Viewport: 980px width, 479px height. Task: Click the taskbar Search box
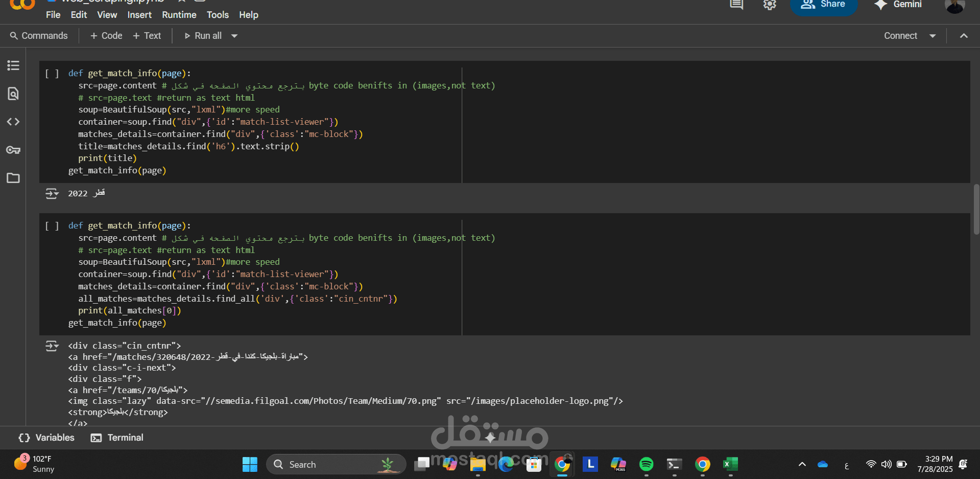(336, 464)
